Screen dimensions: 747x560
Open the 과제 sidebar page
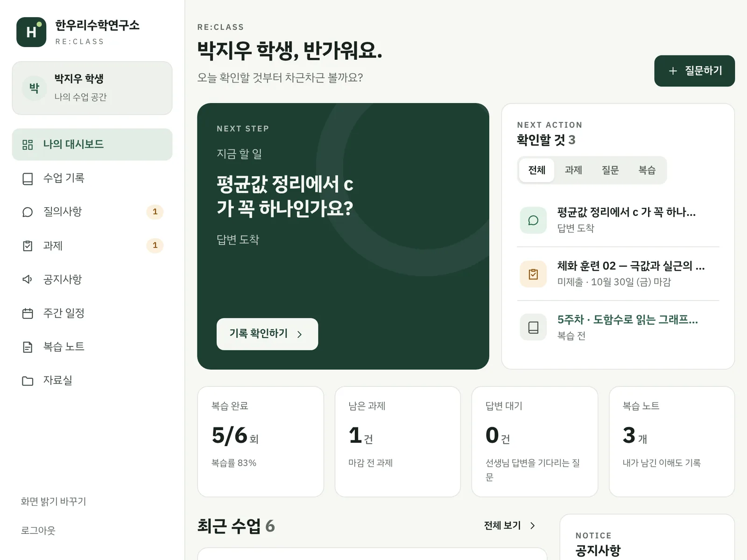[92, 245]
